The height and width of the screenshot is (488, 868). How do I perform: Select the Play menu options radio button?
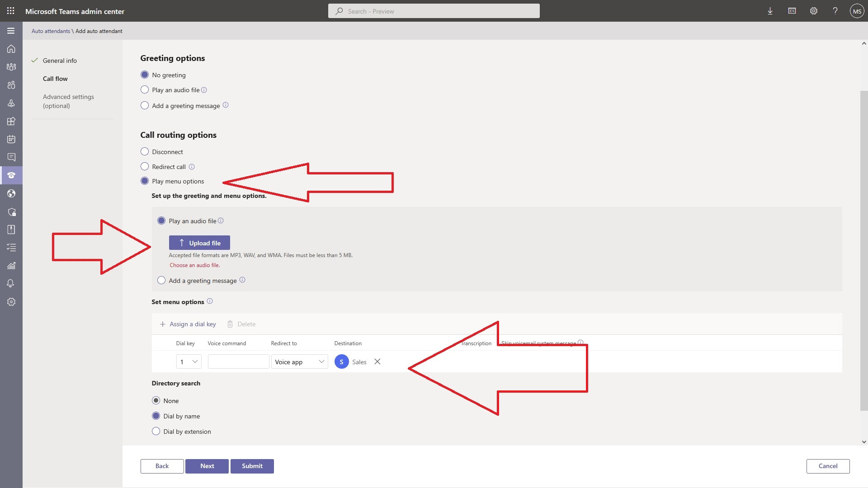145,181
